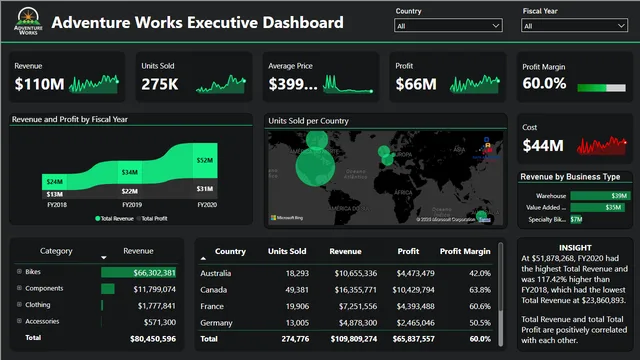Select the Units Sold sparkline
This screenshot has height=360, width=640.
221,84
